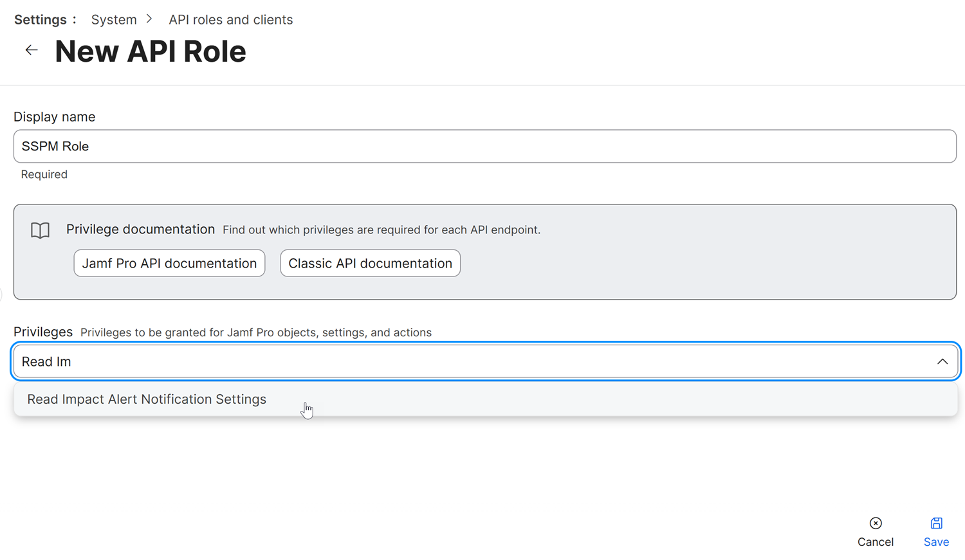Focus the Privileges search box containing Read Im
This screenshot has height=560, width=965.
point(450,361)
